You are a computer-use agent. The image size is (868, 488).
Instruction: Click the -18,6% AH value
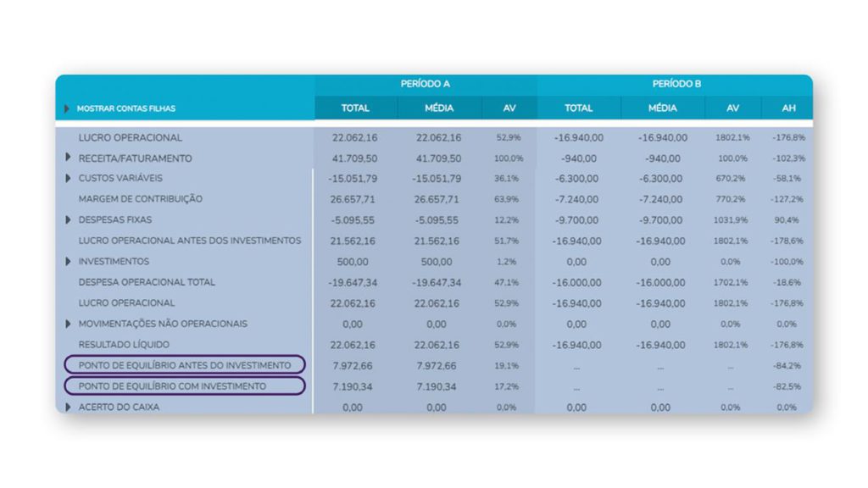(787, 283)
